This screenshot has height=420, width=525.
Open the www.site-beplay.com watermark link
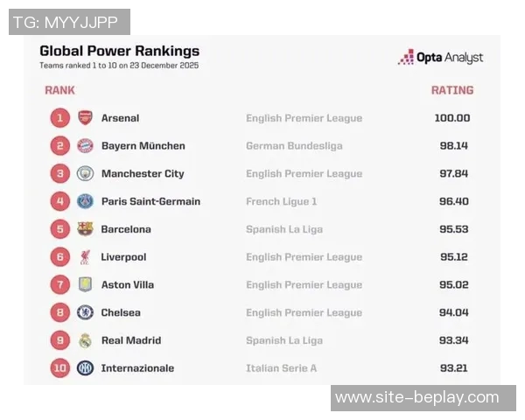click(x=416, y=398)
